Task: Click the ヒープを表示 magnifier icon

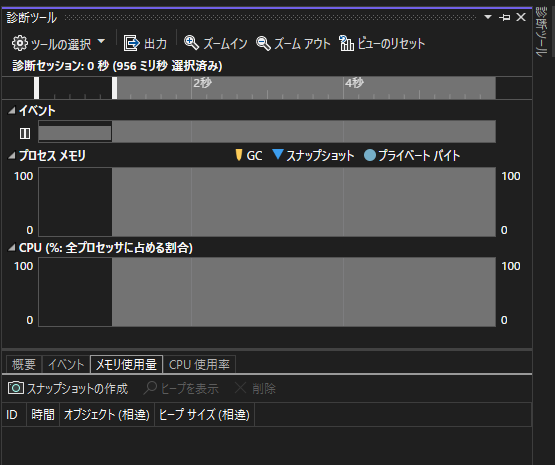Action: click(150, 388)
